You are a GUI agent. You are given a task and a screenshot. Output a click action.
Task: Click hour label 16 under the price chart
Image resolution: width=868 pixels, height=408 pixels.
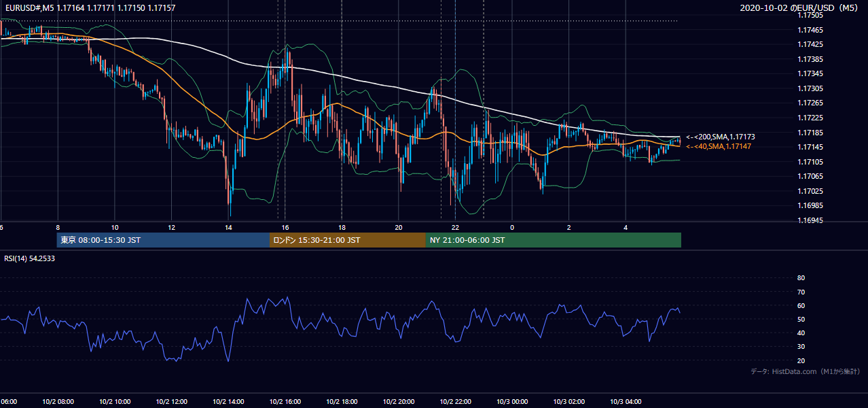285,227
